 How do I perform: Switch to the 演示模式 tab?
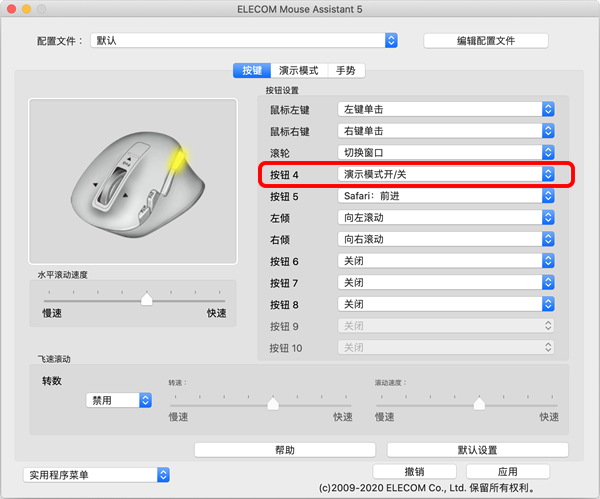click(298, 70)
